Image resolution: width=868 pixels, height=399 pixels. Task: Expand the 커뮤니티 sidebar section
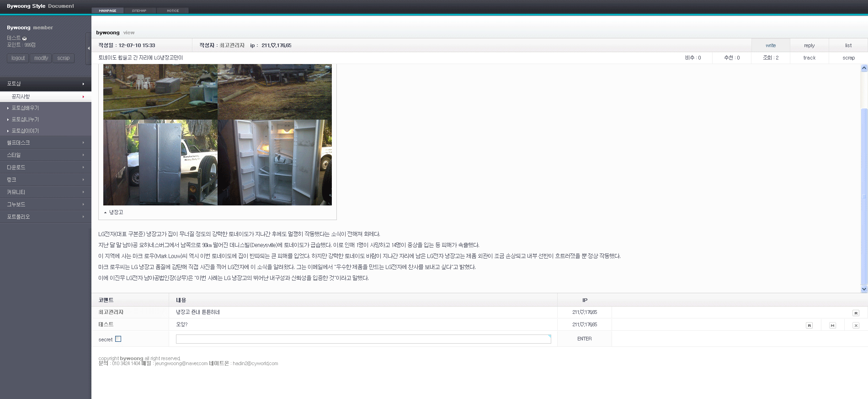[46, 192]
